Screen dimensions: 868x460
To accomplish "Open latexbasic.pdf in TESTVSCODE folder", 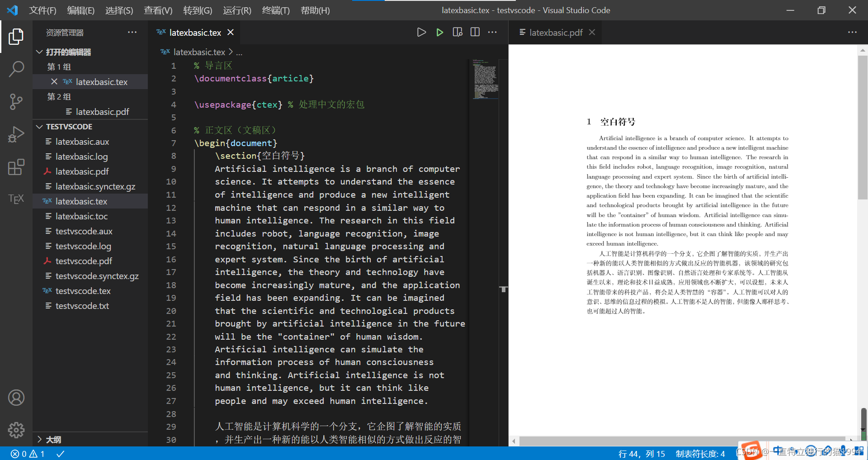I will (82, 171).
